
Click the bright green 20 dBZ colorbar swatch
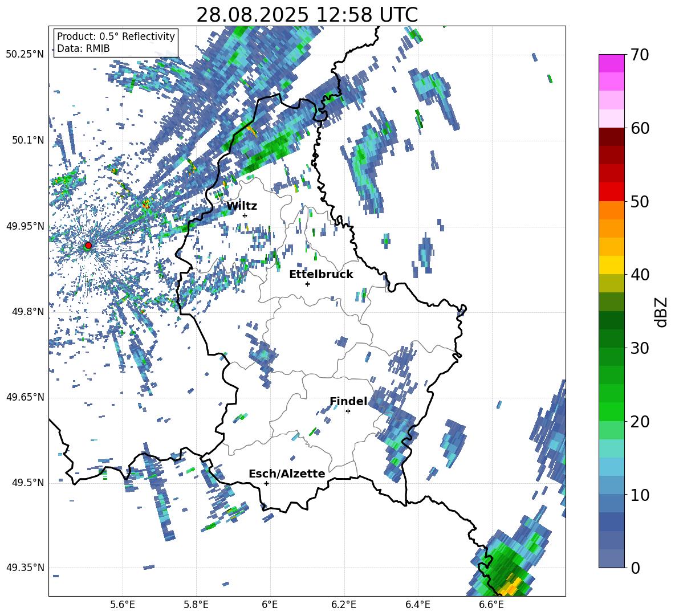pyautogui.click(x=611, y=411)
